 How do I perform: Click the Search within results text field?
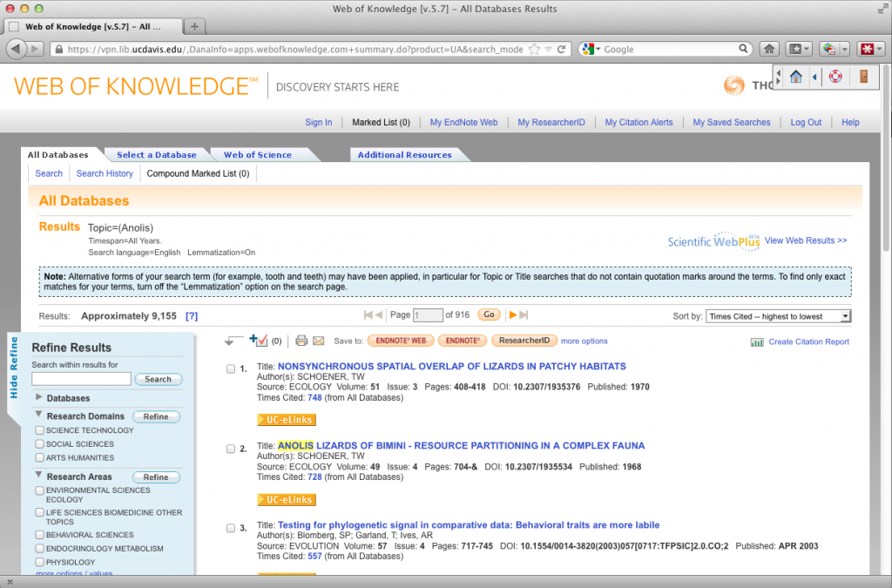[81, 379]
